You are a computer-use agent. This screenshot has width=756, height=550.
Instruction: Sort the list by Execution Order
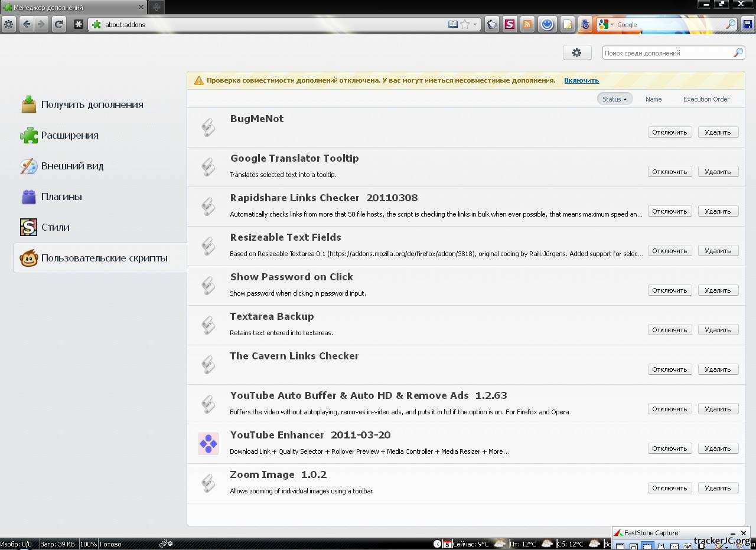[706, 99]
